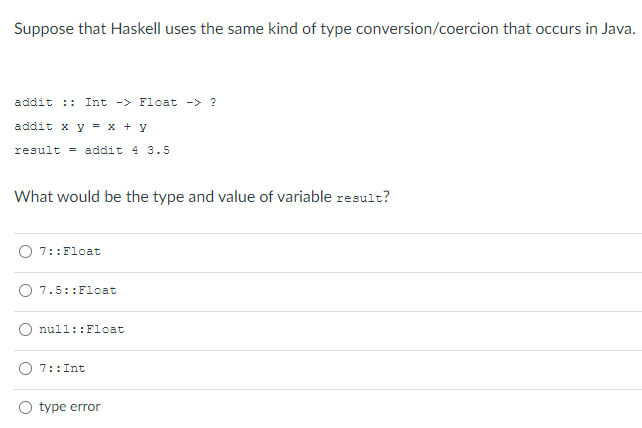Click the 7::Float answer label text

click(x=70, y=251)
